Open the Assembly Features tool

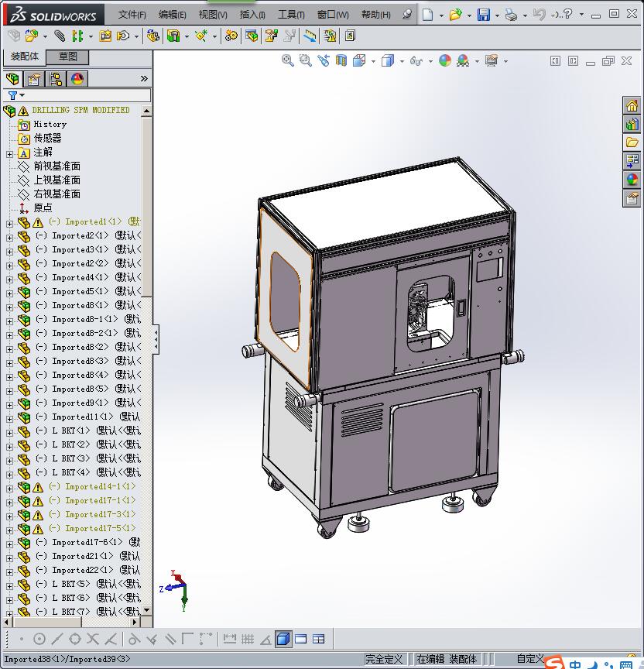(173, 36)
